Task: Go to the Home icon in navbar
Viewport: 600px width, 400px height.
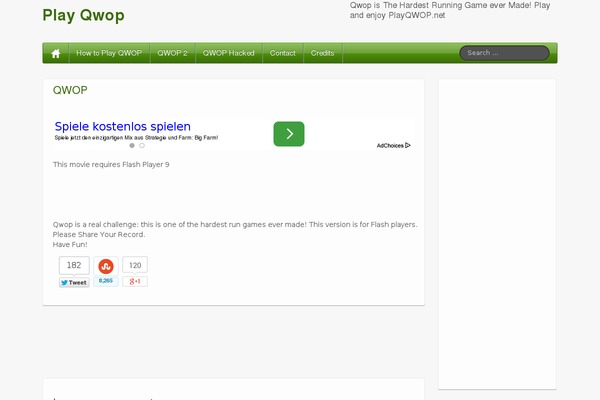Action: coord(56,53)
